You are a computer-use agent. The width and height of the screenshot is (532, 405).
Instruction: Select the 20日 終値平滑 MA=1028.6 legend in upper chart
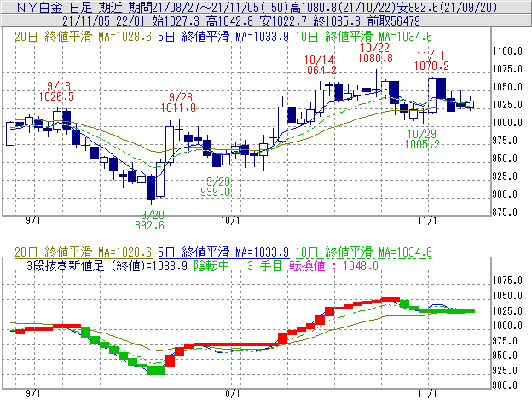(84, 37)
